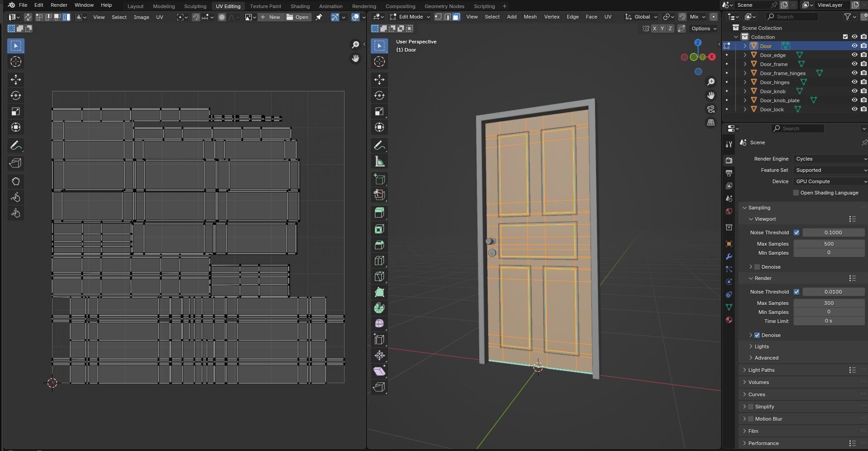Hide Door_frame in viewport
This screenshot has height=451, width=868.
coord(854,64)
